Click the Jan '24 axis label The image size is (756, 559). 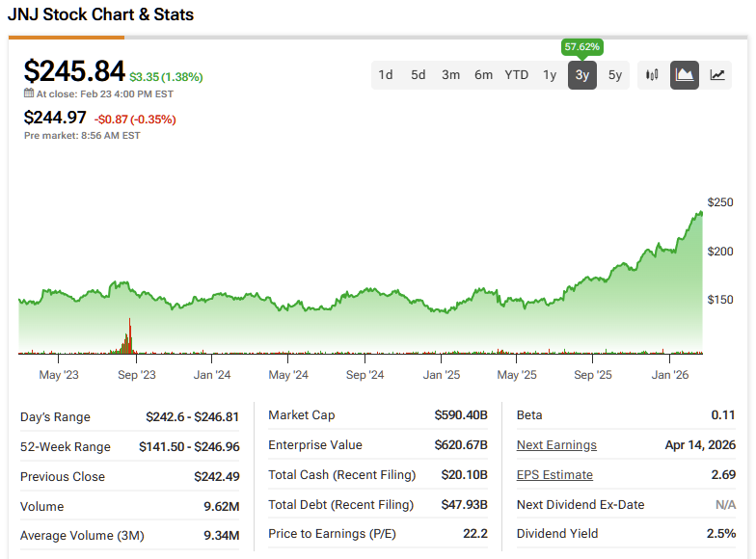pos(212,375)
